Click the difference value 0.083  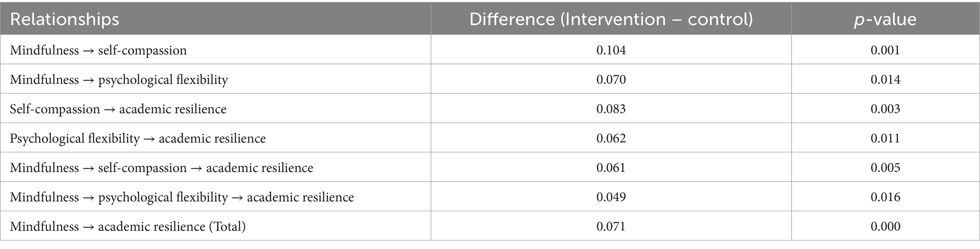pos(611,109)
